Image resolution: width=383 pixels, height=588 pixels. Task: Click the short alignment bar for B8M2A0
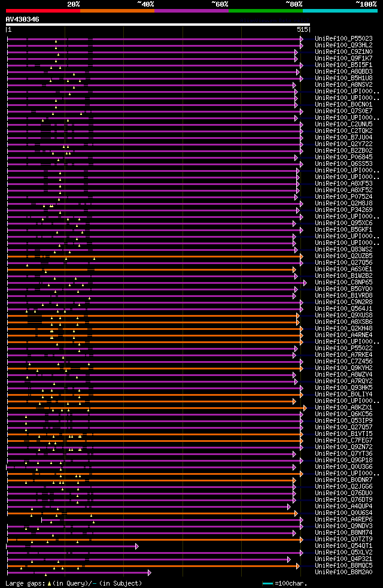tap(79, 572)
